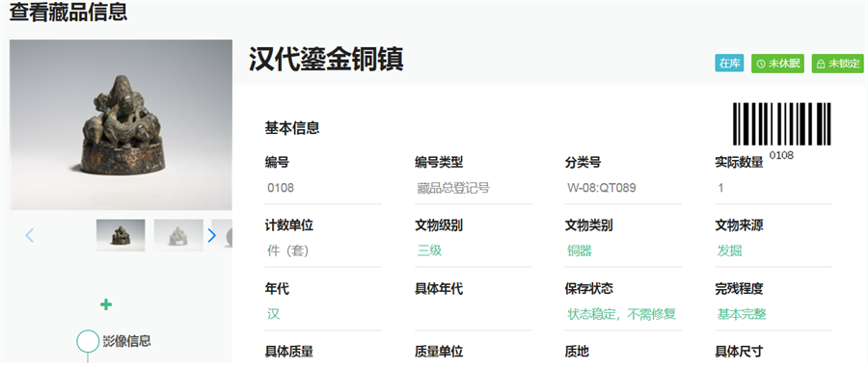Click 状态稳定，不需修复 保存状态 value
Screen dimensions: 868x369
click(x=622, y=315)
